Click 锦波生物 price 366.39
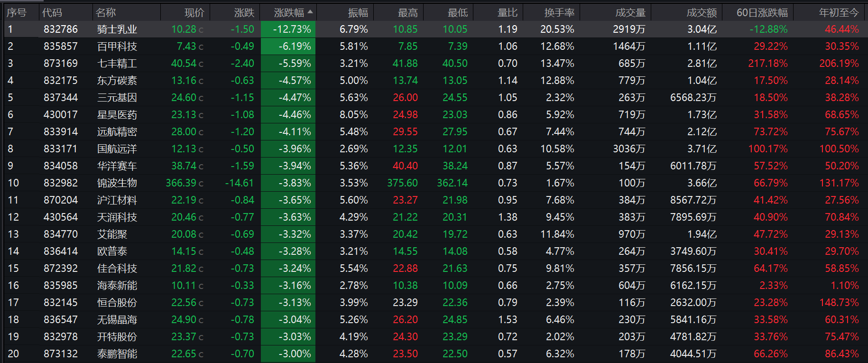 (x=181, y=183)
